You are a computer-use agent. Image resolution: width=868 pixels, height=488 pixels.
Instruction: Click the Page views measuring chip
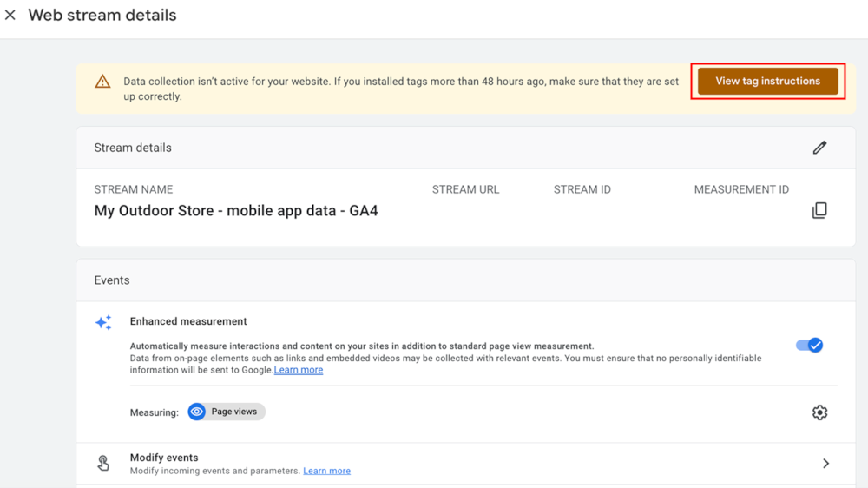coord(227,412)
